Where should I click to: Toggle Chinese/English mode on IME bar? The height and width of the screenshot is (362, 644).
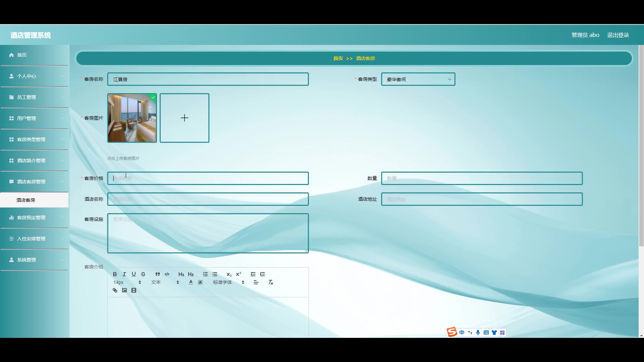coord(462,333)
